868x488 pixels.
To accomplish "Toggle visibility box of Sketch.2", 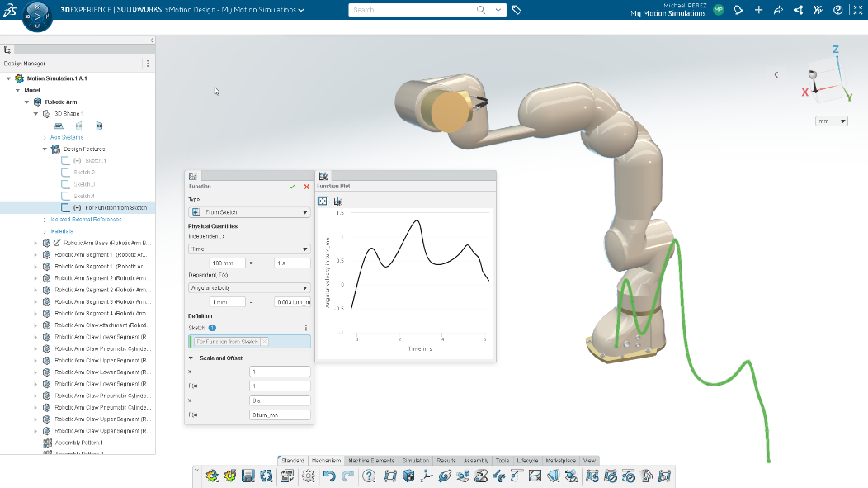I will [x=65, y=173].
